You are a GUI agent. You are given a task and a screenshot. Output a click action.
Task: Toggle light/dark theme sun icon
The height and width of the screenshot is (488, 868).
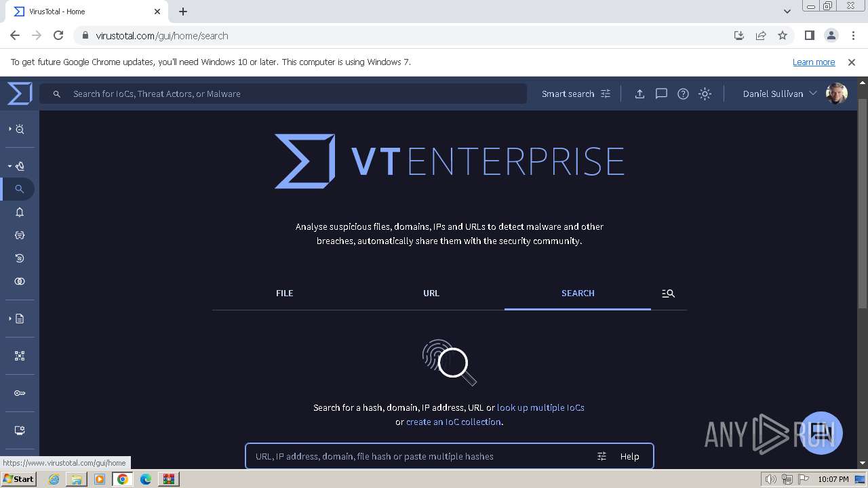coord(705,94)
